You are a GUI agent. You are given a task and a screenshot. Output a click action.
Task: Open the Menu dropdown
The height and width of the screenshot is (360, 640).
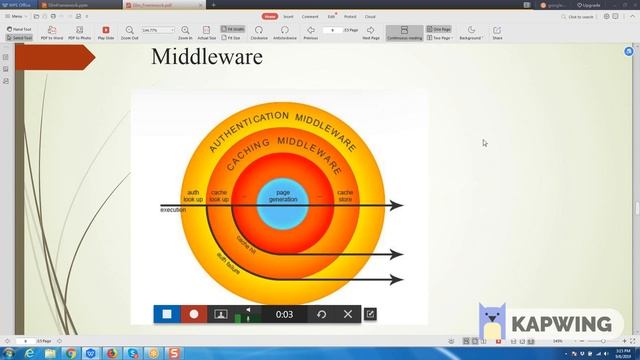click(16, 16)
